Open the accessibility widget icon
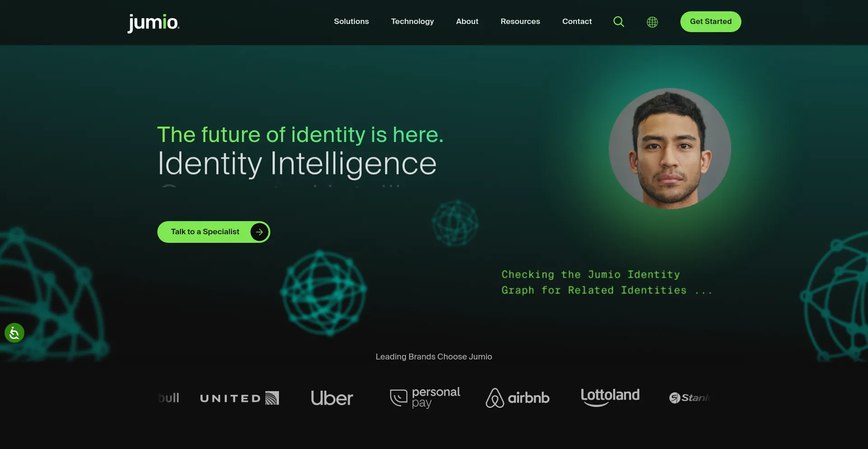Viewport: 868px width, 449px height. (x=14, y=333)
